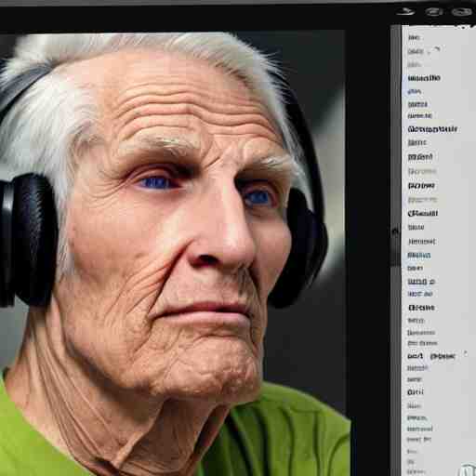Open the underlined entry with a trailing symbol

tap(421, 282)
